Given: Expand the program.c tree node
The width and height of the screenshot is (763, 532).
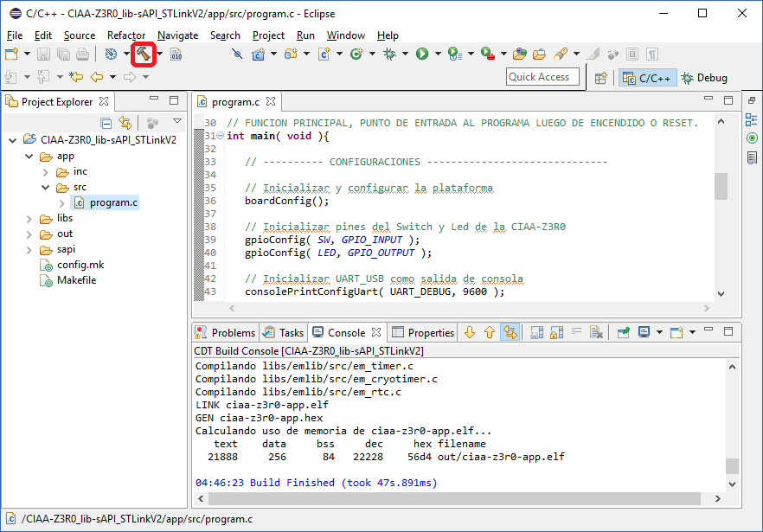Looking at the screenshot, I should [61, 203].
